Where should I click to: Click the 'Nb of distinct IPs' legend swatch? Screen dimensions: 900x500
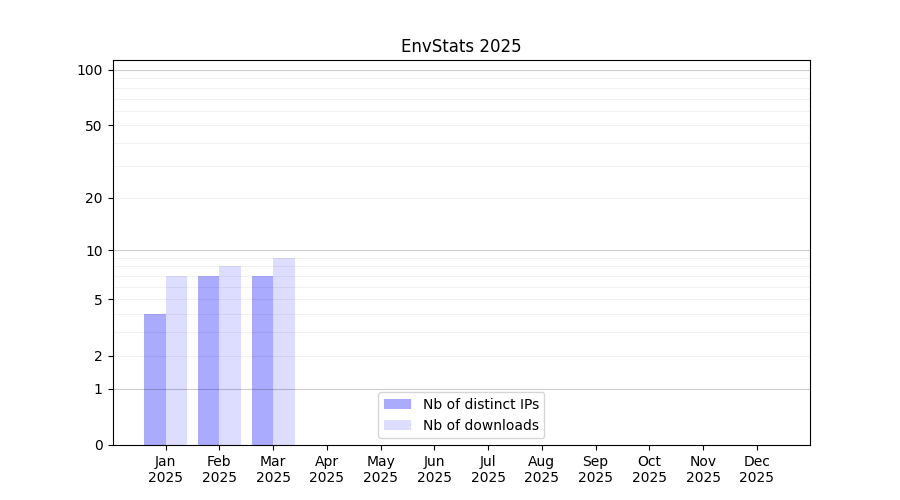pyautogui.click(x=397, y=404)
